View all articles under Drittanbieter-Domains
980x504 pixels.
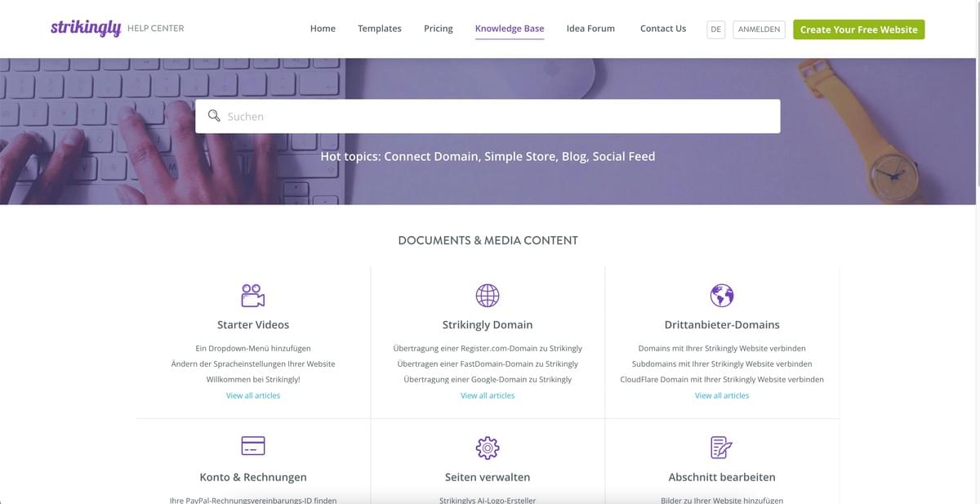pyautogui.click(x=722, y=395)
